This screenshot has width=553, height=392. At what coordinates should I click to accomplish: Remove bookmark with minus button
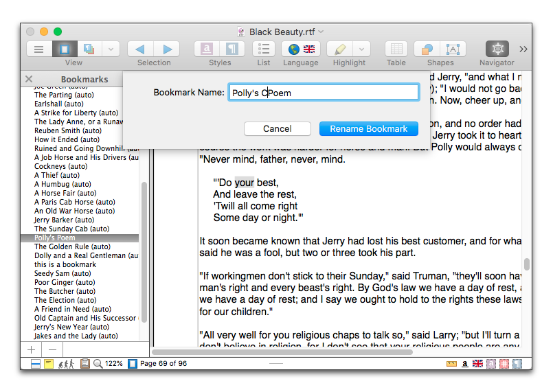[x=52, y=349]
